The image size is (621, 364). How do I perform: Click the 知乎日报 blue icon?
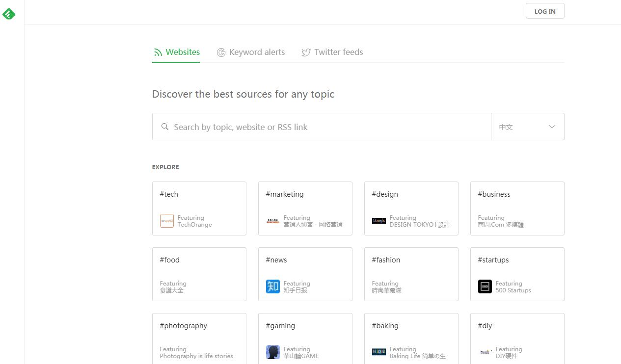tap(273, 286)
